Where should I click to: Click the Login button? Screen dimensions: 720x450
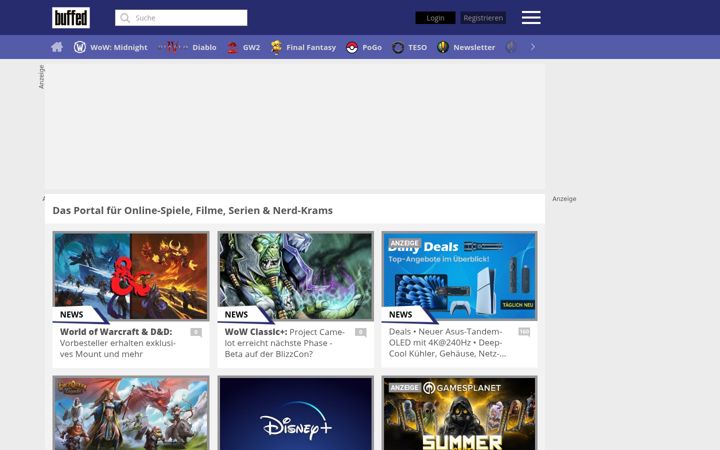click(x=435, y=18)
